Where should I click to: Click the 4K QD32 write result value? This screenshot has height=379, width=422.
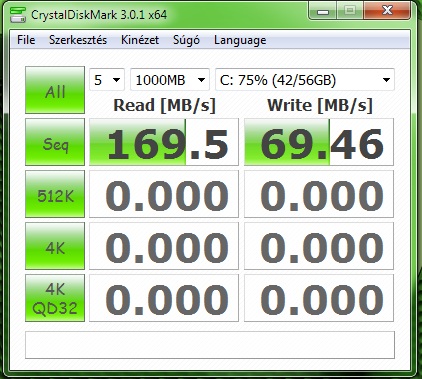(319, 298)
